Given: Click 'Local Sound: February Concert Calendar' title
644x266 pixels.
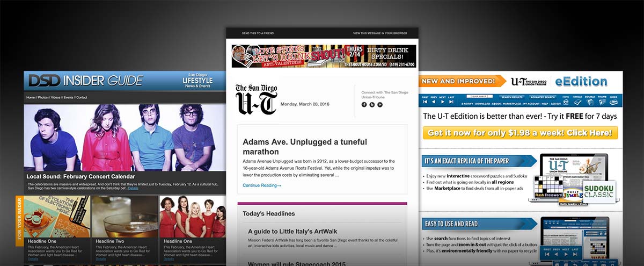Looking at the screenshot, I should (80, 176).
